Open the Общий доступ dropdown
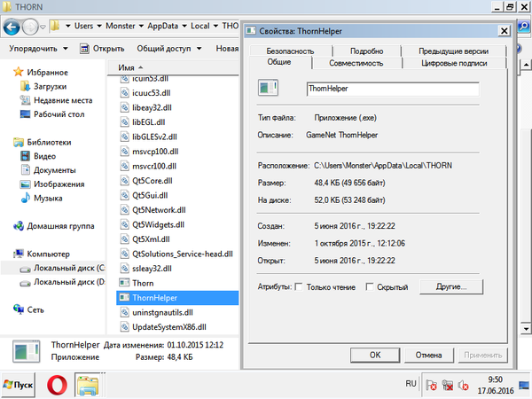 pos(169,49)
